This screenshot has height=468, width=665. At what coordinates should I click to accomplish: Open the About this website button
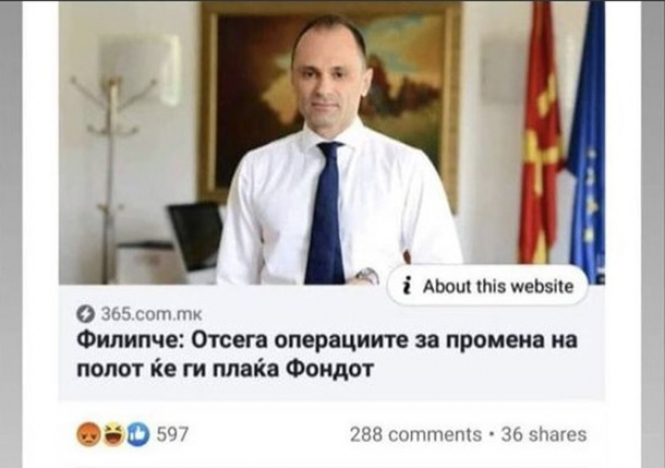click(488, 286)
